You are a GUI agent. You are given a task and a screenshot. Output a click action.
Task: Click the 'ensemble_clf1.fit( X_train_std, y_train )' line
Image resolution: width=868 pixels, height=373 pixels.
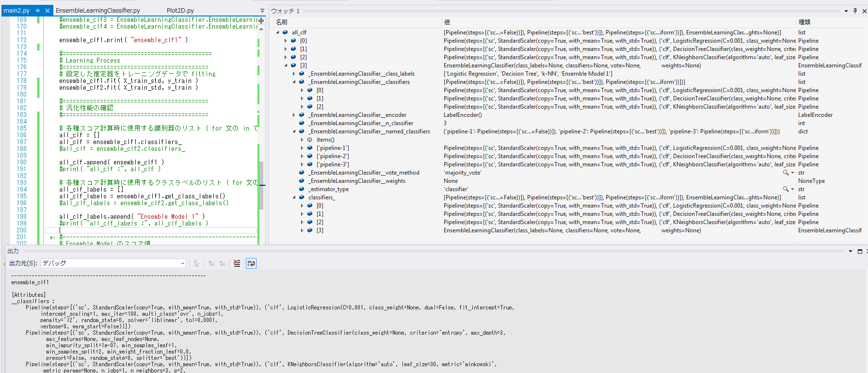click(x=129, y=81)
